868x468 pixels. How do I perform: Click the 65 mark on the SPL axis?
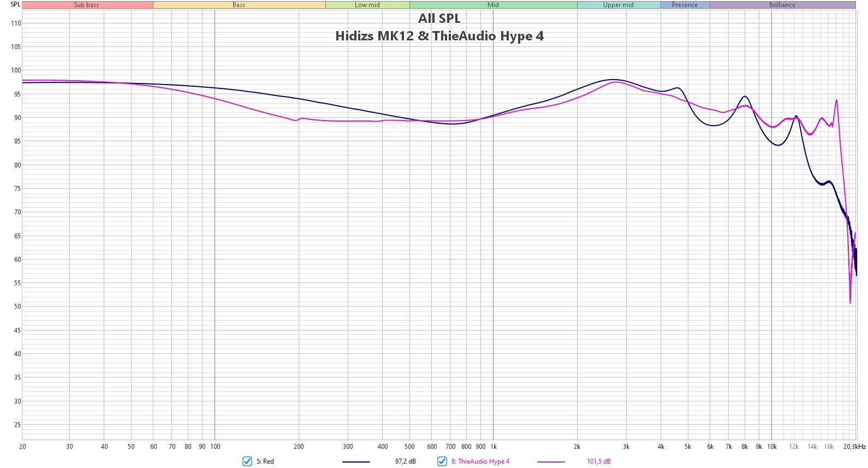[x=17, y=236]
